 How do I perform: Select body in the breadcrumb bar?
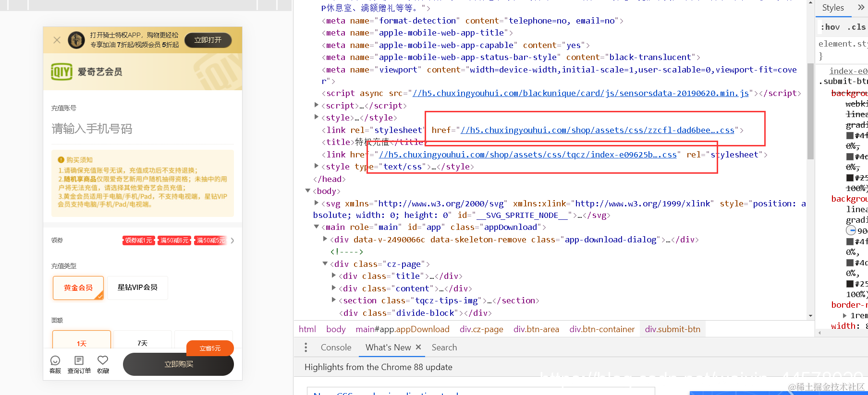tap(336, 329)
